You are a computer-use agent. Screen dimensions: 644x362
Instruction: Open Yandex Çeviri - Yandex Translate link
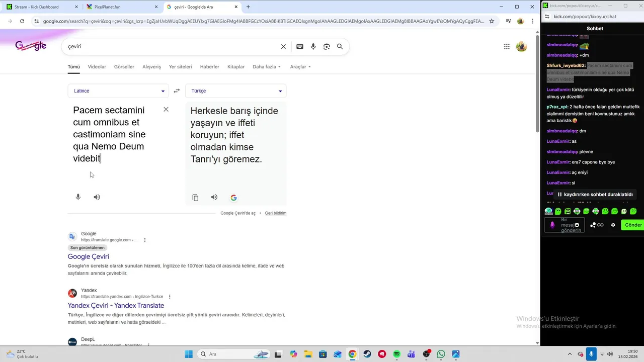116,305
